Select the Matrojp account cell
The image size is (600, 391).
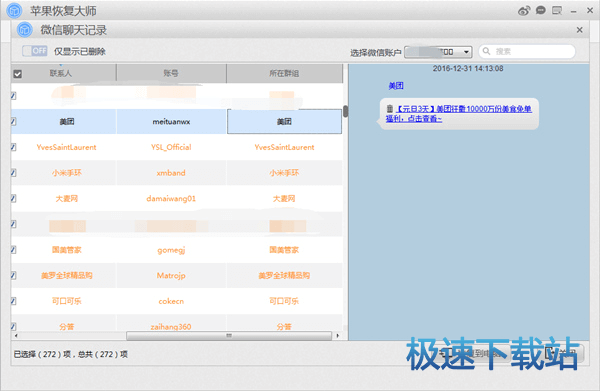click(x=171, y=275)
